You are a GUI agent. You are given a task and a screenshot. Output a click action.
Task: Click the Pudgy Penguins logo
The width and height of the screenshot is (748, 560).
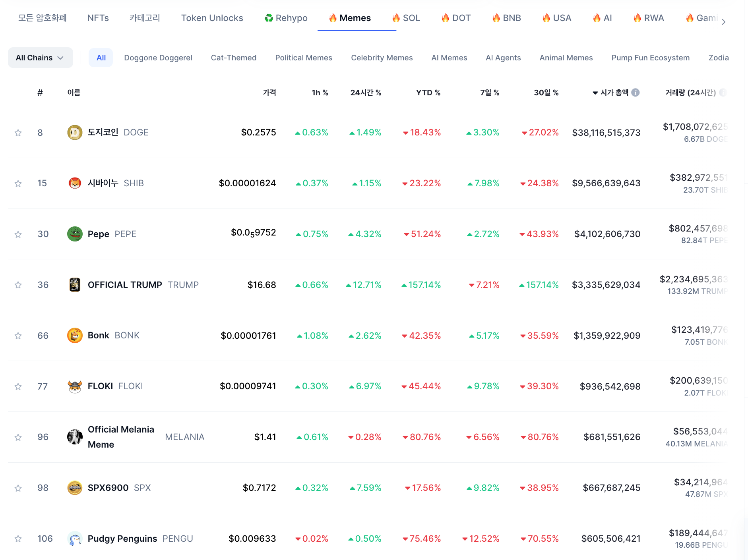point(75,539)
